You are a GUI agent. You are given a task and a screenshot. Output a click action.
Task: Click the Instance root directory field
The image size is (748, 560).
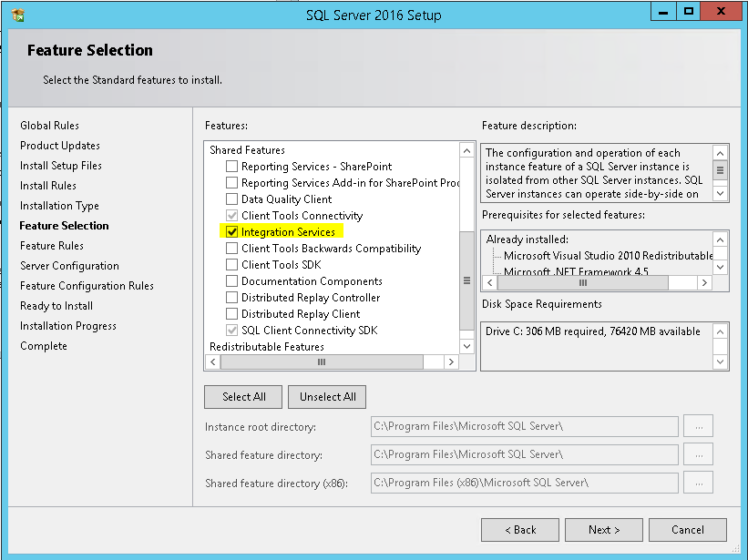(524, 426)
